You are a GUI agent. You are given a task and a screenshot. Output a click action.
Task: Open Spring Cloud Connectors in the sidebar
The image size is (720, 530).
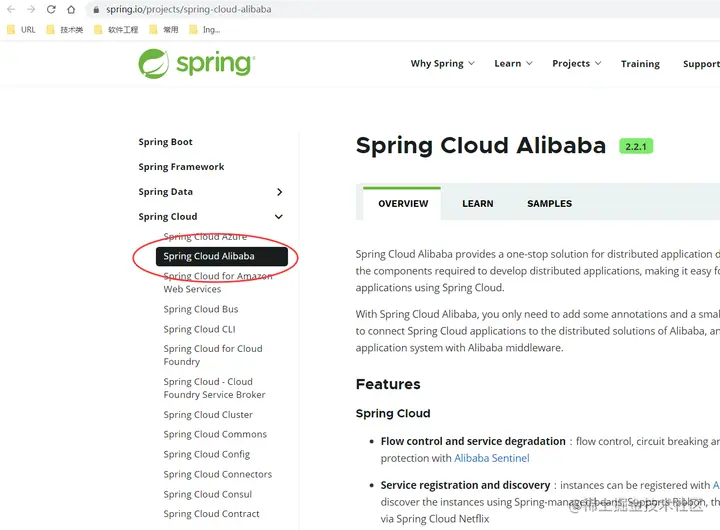click(218, 474)
